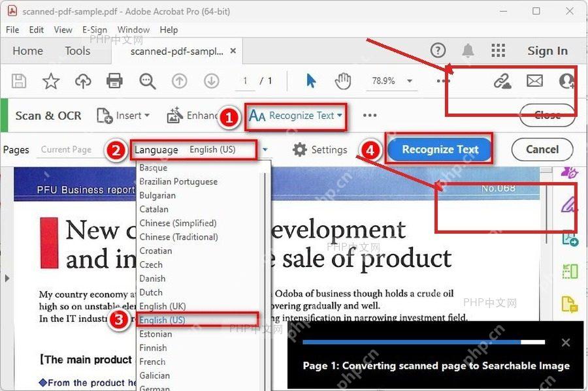Click Sign In
588x391 pixels.
pyautogui.click(x=547, y=50)
